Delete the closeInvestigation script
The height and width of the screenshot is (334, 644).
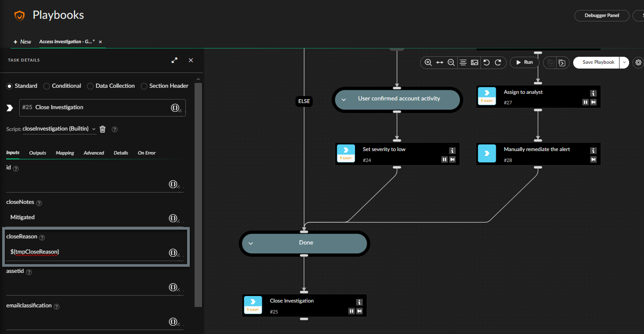click(102, 129)
